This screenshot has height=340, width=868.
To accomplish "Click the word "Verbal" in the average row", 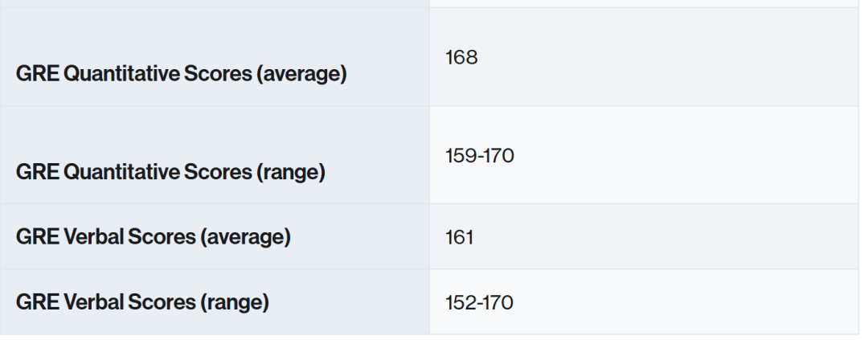I will tap(76, 239).
